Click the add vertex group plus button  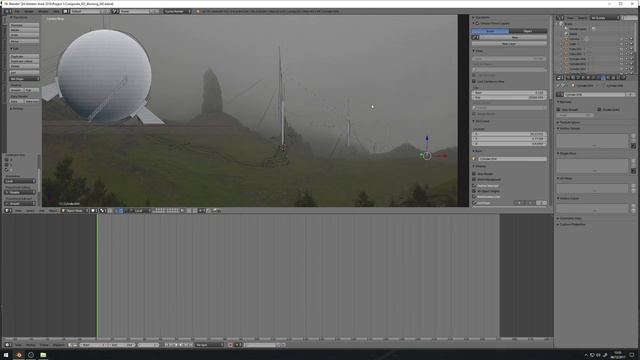(x=633, y=136)
